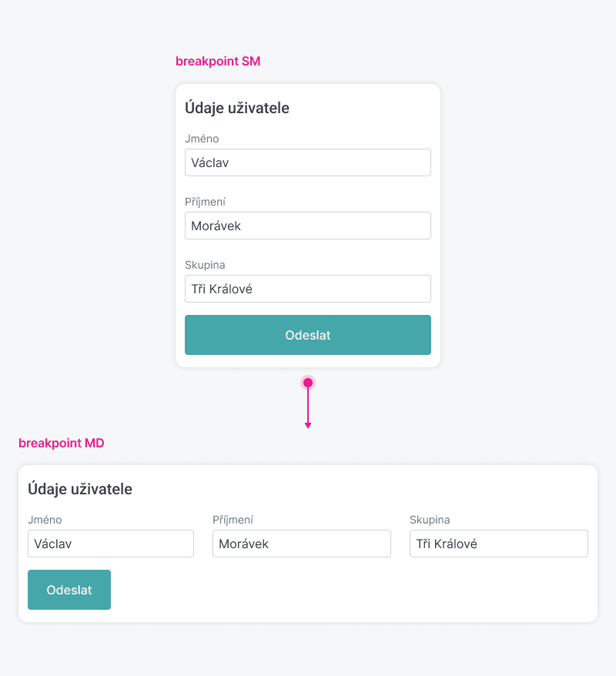Click the "breakpoint MD" label
The width and height of the screenshot is (616, 676).
pyautogui.click(x=62, y=443)
